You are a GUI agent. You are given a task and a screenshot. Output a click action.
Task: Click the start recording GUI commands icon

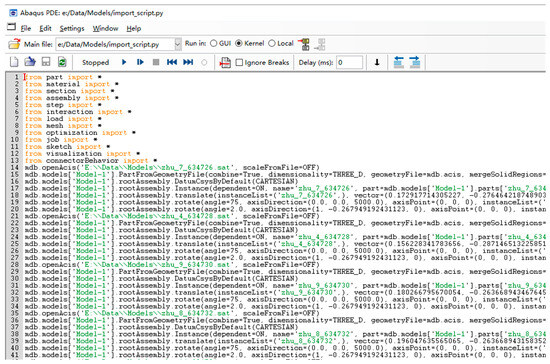[304, 44]
